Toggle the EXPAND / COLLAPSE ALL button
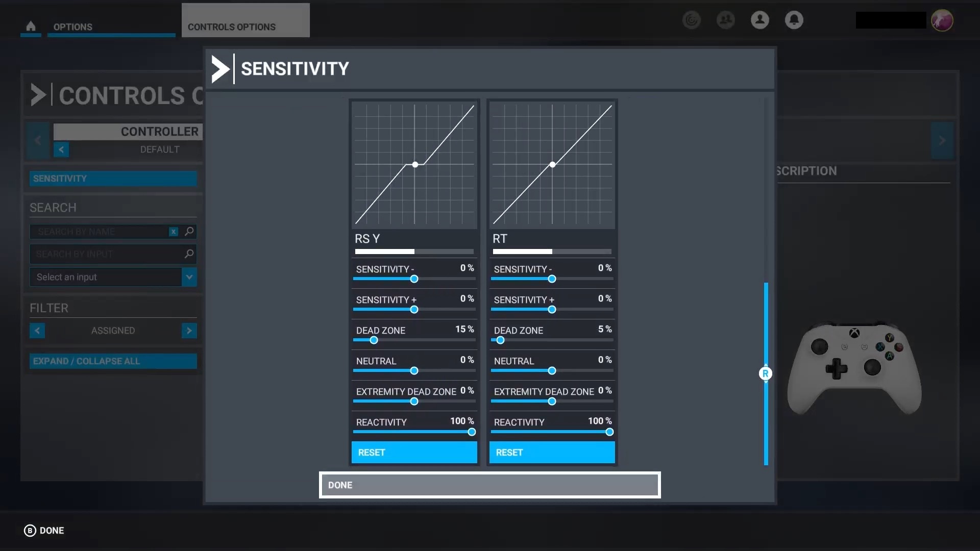The width and height of the screenshot is (980, 551). pyautogui.click(x=112, y=361)
